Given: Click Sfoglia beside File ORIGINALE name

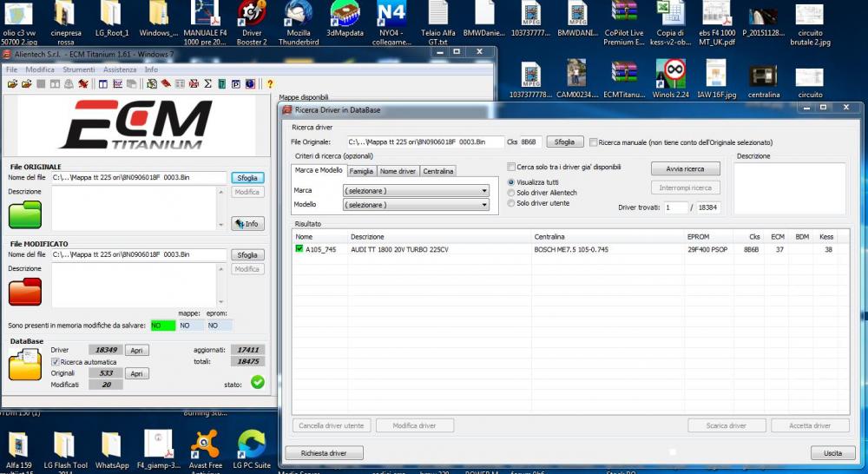Looking at the screenshot, I should point(247,178).
